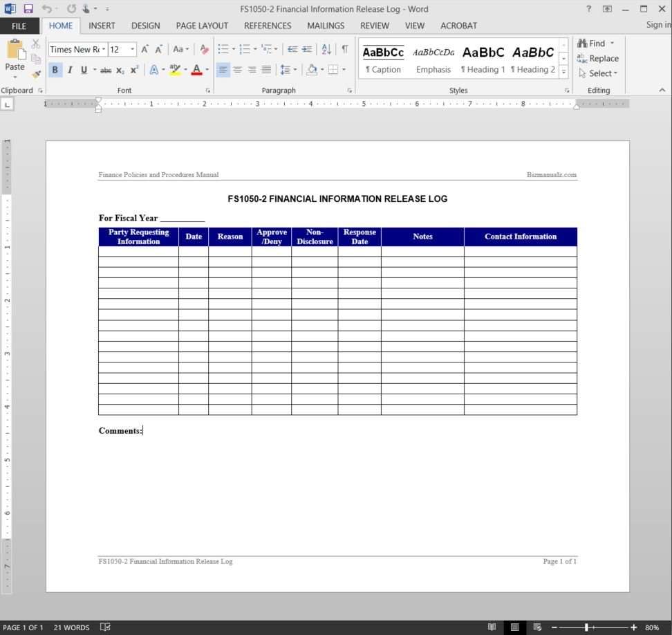This screenshot has height=635, width=672.
Task: Click the Undo arrow icon
Action: 47,8
